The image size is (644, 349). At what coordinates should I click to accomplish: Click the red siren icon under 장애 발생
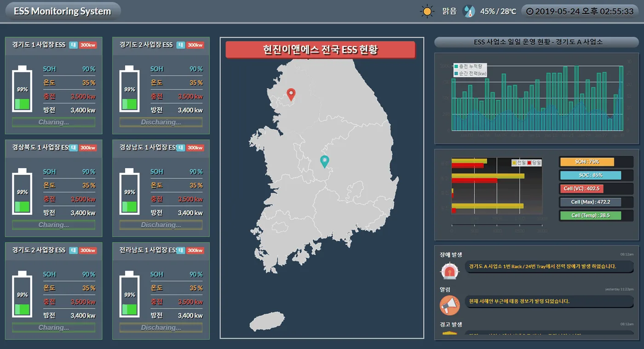pyautogui.click(x=449, y=271)
